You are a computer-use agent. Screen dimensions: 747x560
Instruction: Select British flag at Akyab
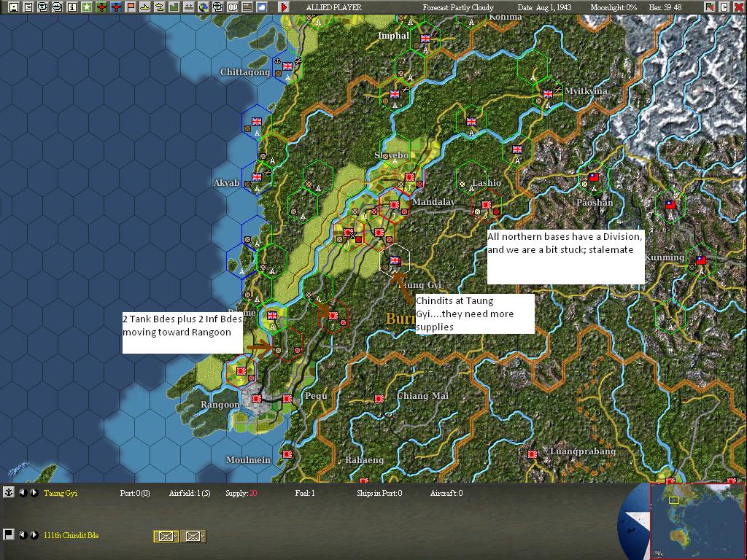(x=257, y=177)
